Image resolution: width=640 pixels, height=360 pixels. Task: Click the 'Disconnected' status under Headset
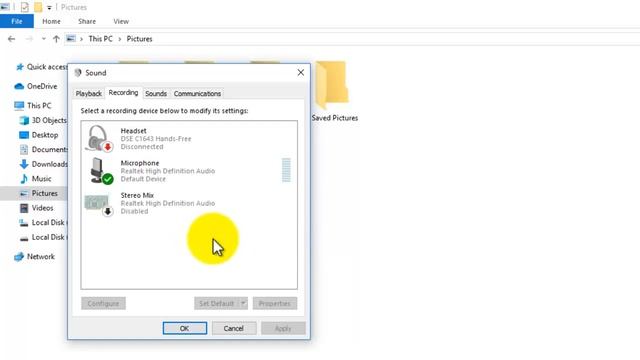[x=142, y=147]
